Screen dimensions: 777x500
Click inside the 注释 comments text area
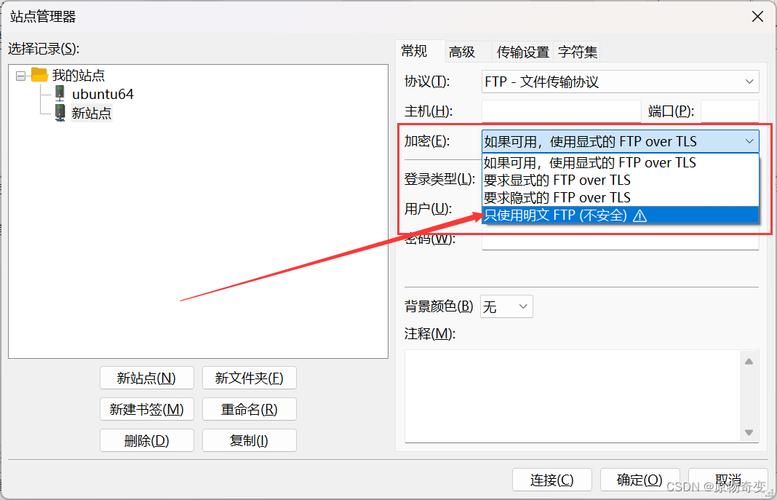point(572,396)
